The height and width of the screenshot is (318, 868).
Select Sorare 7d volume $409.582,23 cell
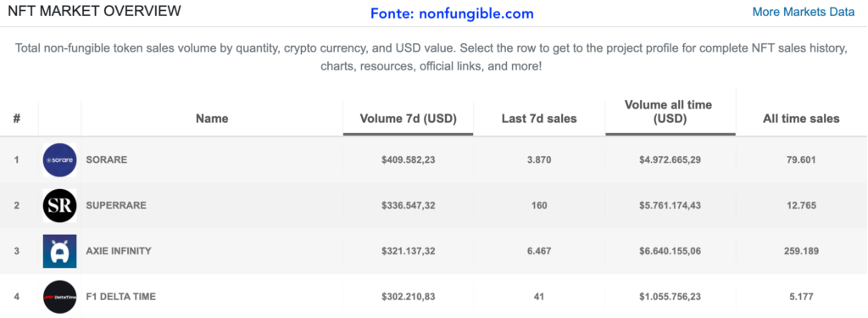[x=408, y=160]
